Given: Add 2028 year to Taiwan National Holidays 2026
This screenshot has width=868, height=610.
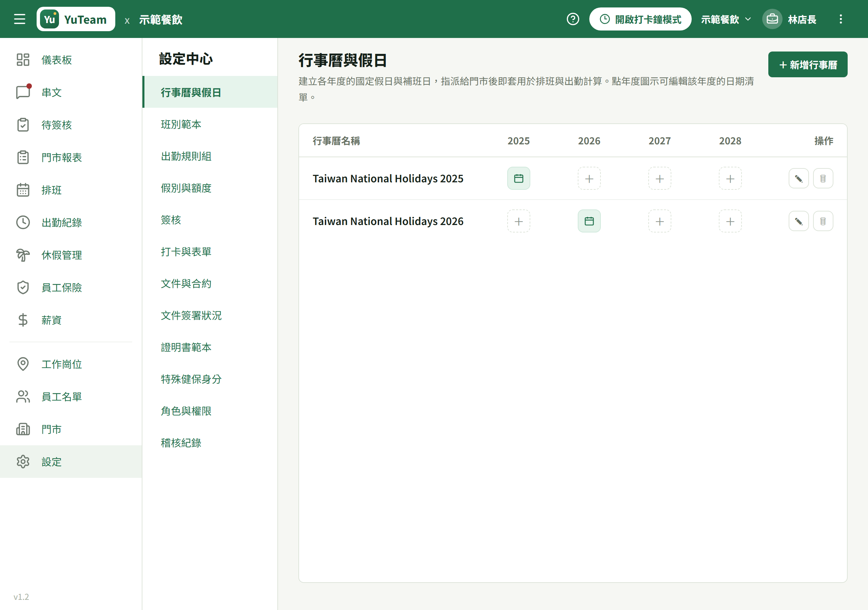Looking at the screenshot, I should (730, 221).
